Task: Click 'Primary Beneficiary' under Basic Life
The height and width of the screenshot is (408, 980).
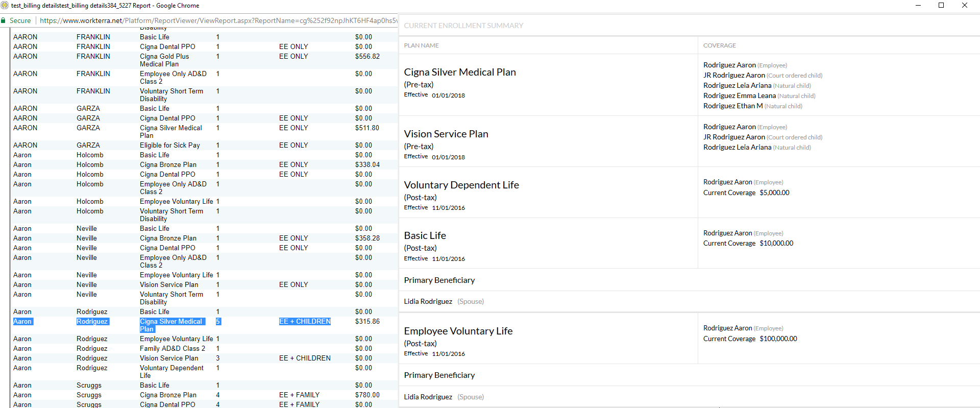Action: [x=439, y=280]
